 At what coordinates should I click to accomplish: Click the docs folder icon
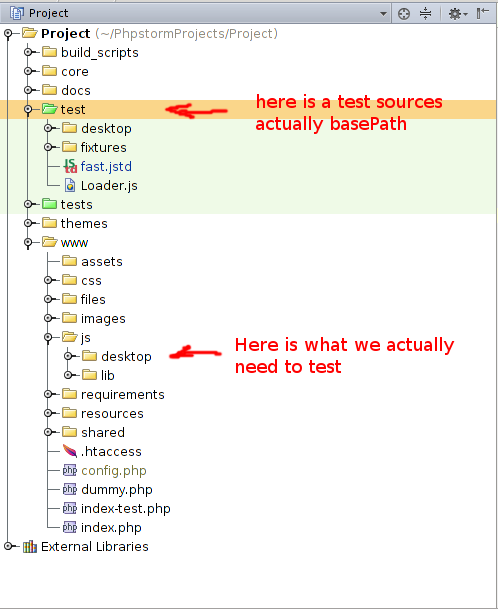pyautogui.click(x=49, y=90)
